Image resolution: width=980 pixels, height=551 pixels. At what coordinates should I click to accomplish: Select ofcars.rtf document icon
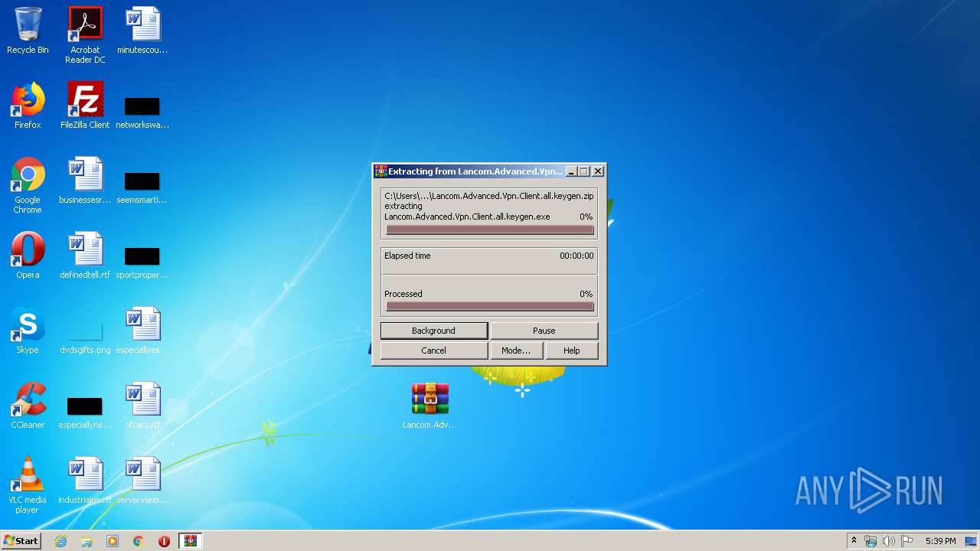(x=142, y=406)
